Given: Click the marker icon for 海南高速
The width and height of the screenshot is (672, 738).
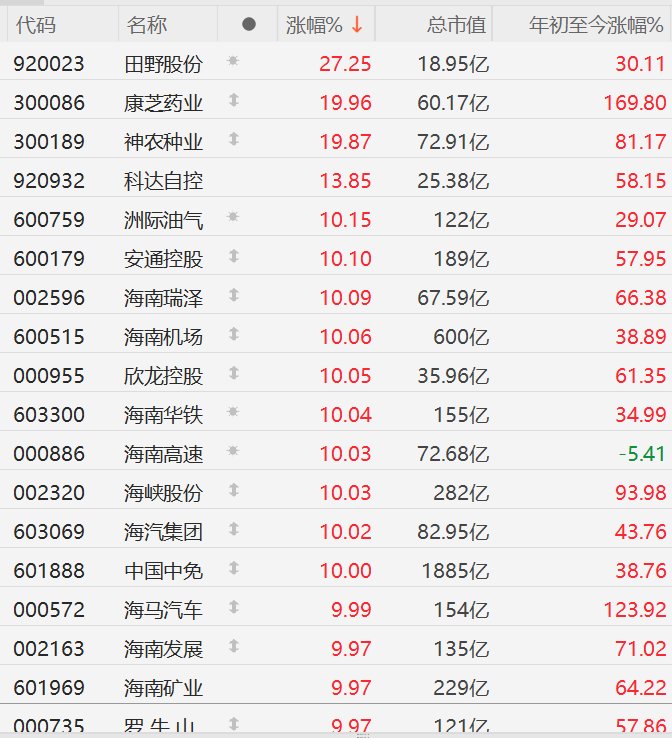Looking at the screenshot, I should coord(233,451).
